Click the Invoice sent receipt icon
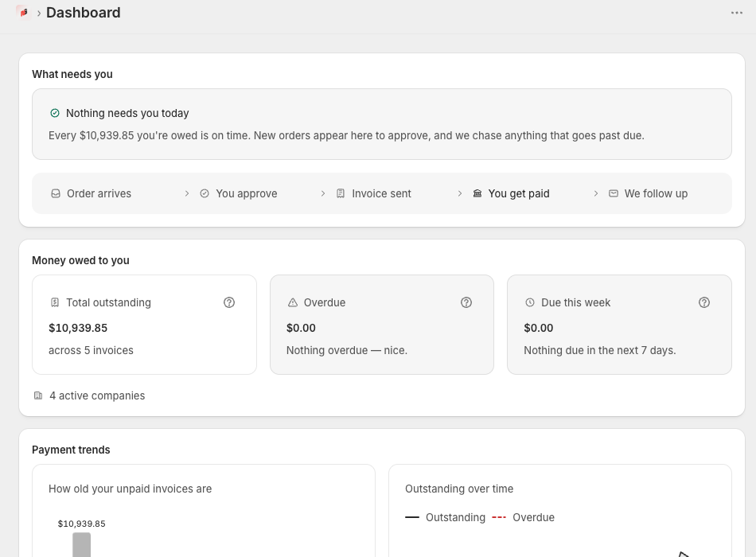Image resolution: width=756 pixels, height=557 pixels. pos(341,193)
